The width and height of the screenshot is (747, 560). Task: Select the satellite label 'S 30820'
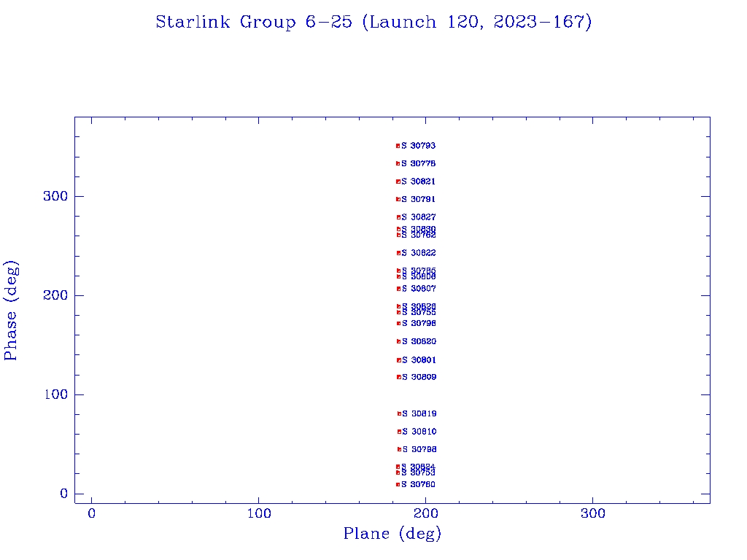(x=419, y=341)
